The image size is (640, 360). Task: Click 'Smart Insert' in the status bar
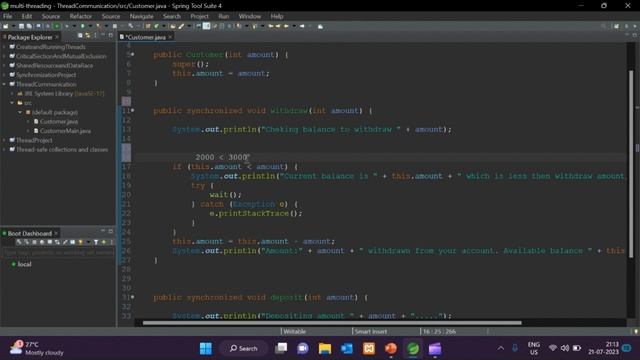(371, 331)
